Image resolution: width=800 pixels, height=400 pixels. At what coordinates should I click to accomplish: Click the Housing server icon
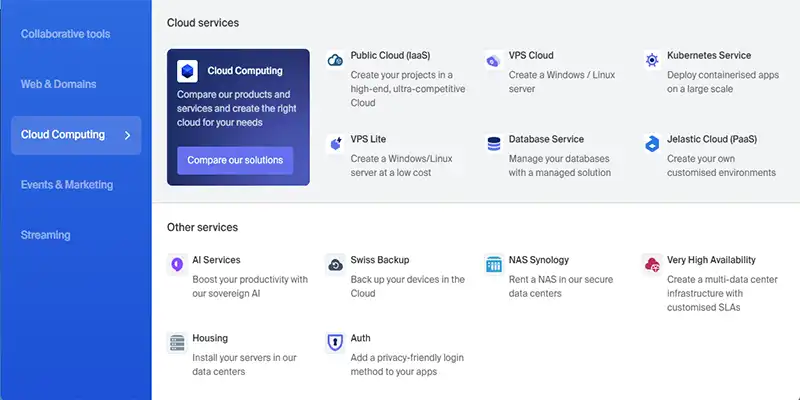coord(177,343)
